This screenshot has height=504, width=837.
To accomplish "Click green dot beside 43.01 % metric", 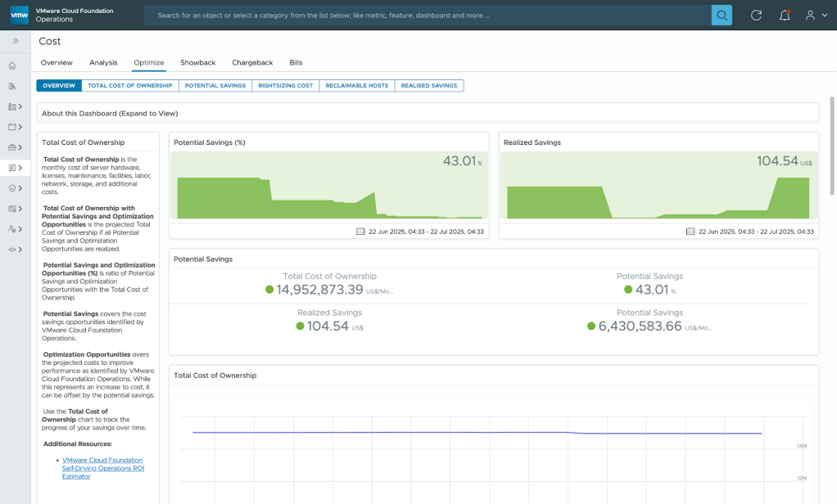I will [628, 290].
